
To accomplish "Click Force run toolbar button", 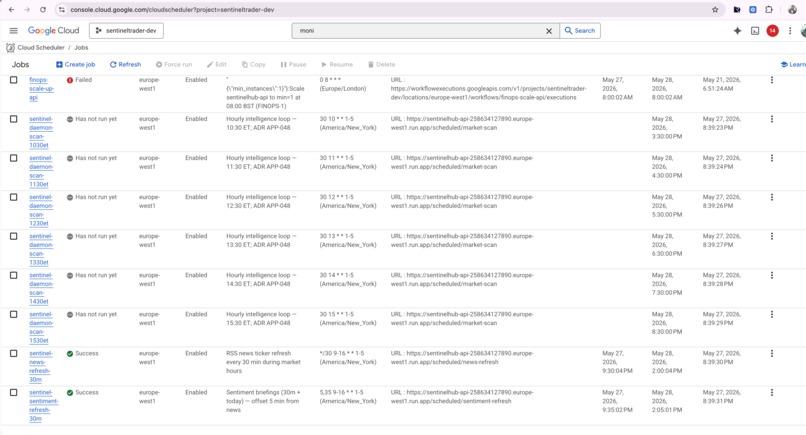I will tap(174, 64).
